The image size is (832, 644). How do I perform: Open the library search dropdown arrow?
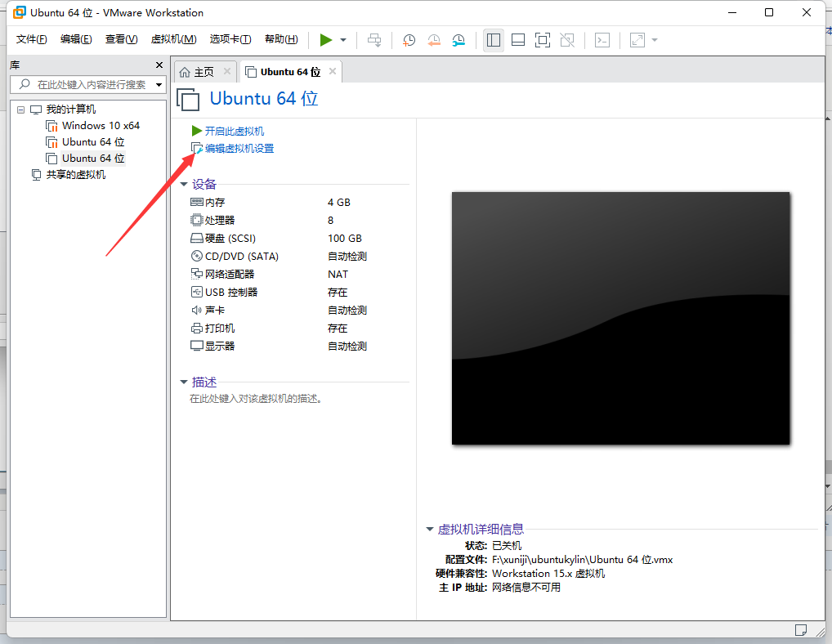click(159, 85)
